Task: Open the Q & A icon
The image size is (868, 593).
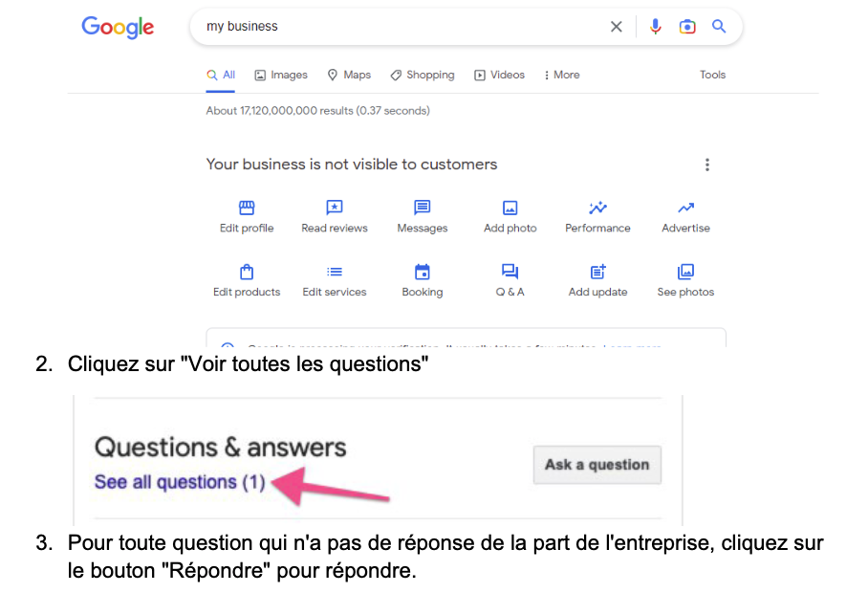Action: click(510, 272)
